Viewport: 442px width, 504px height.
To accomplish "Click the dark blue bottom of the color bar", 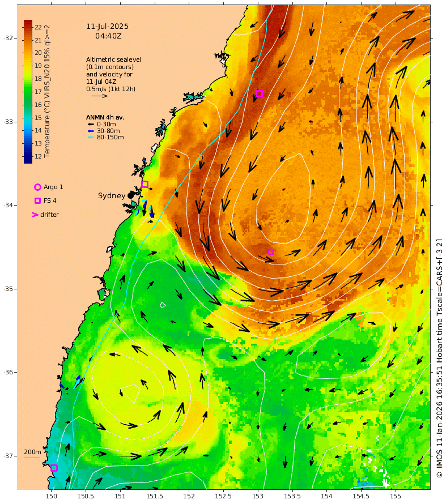I will (x=28, y=160).
